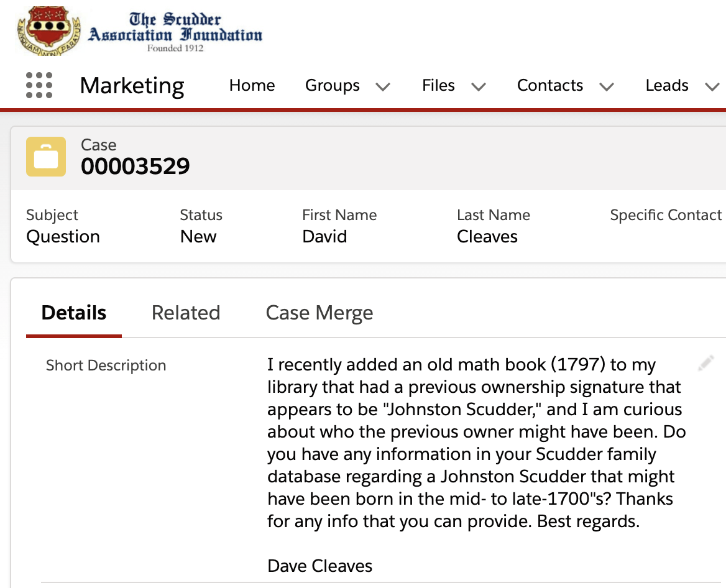Open the Files navigation item

(x=438, y=85)
